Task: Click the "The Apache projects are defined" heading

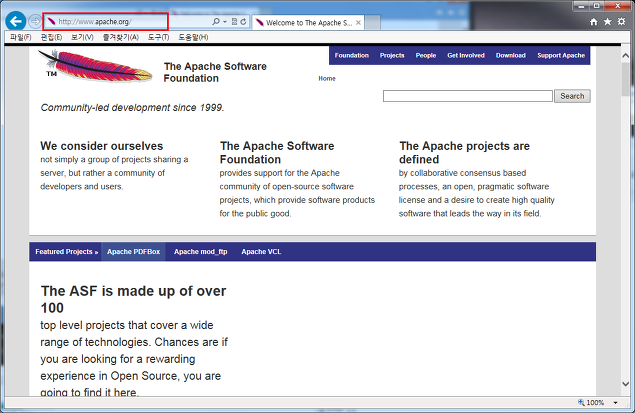Action: pyautogui.click(x=464, y=152)
